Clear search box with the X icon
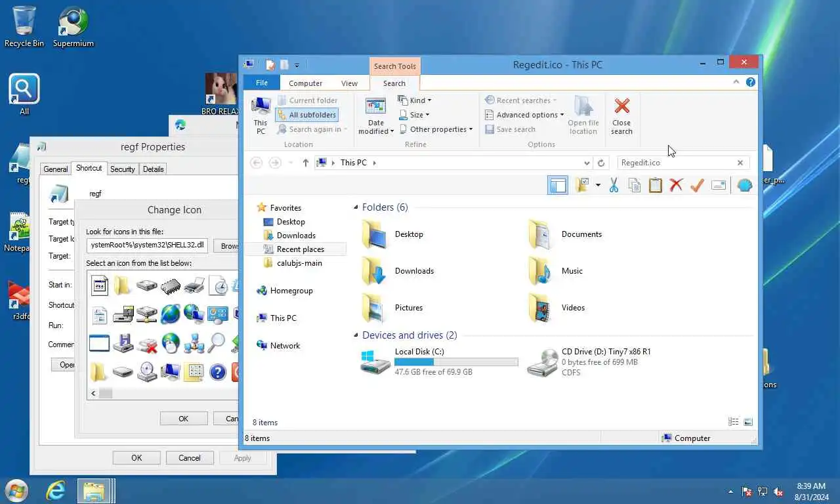The width and height of the screenshot is (840, 504). (x=740, y=163)
